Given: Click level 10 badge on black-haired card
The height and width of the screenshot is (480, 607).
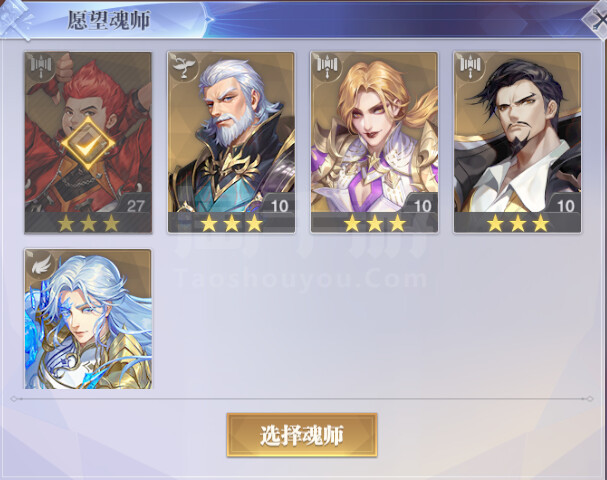Looking at the screenshot, I should tap(566, 206).
